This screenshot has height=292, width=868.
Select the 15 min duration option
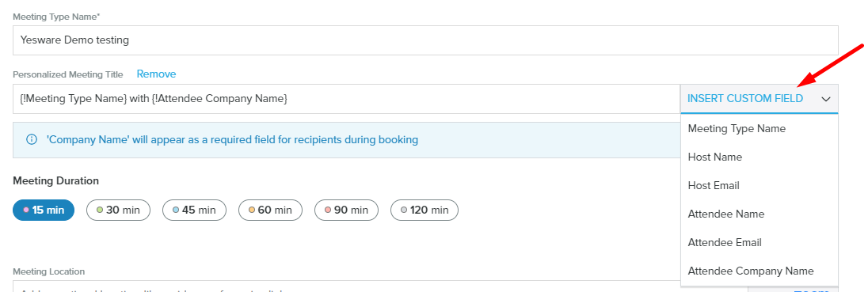click(x=44, y=210)
